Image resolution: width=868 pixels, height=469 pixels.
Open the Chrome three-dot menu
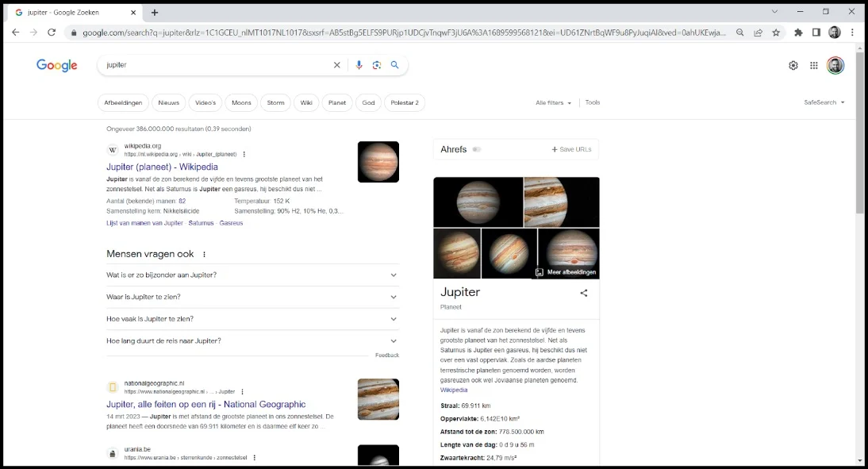click(x=852, y=33)
